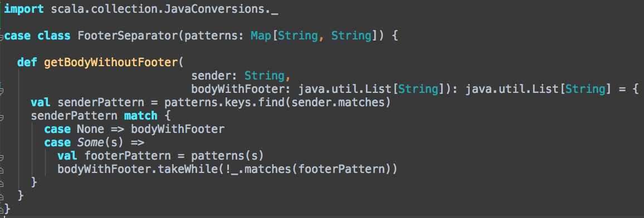This screenshot has width=644, height=218.
Task: Click the FooterSeparator class name
Action: click(128, 36)
